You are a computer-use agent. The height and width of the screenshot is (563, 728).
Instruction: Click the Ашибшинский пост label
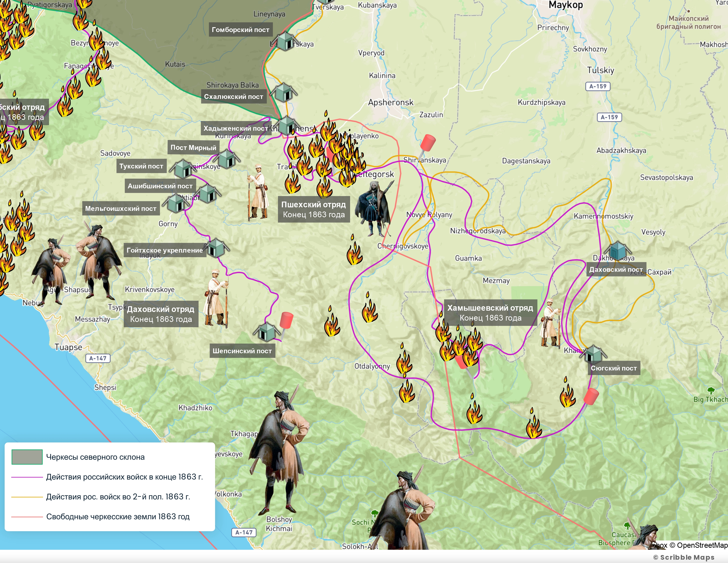point(160,186)
